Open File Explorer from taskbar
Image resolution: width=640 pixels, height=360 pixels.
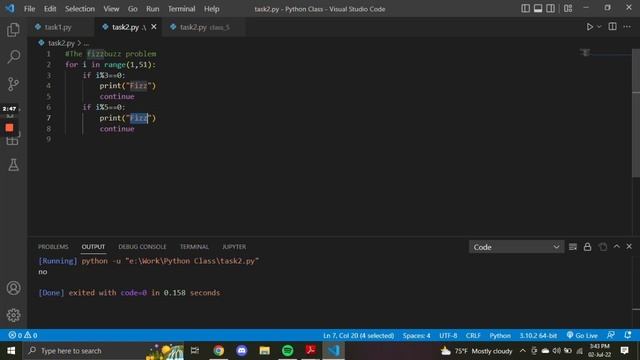tap(264, 351)
